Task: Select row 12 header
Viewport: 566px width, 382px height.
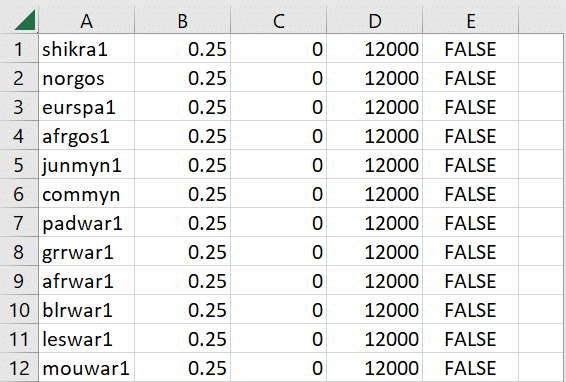Action: (19, 368)
